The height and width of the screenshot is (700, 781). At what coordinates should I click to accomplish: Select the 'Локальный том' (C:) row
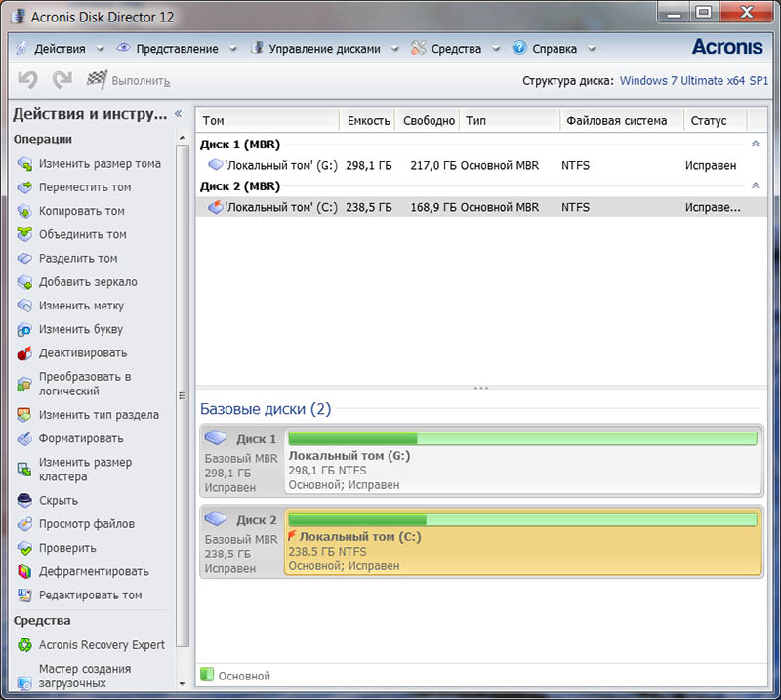(x=481, y=207)
